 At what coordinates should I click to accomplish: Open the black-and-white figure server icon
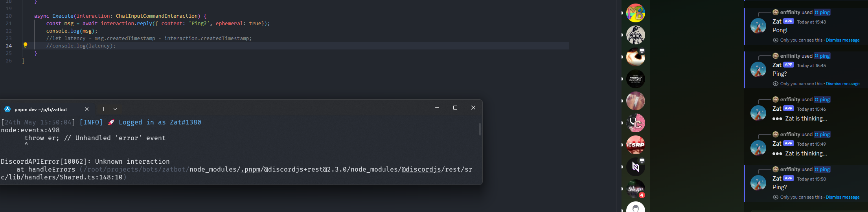point(636,35)
